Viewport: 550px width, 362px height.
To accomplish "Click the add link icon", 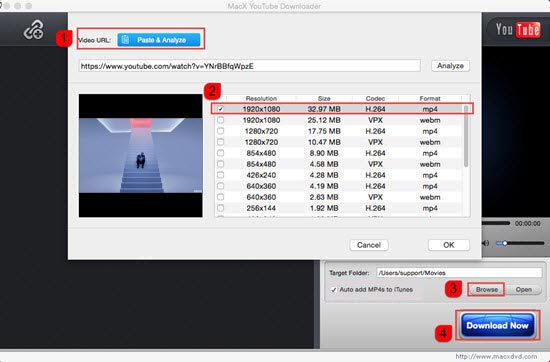I will 34,29.
